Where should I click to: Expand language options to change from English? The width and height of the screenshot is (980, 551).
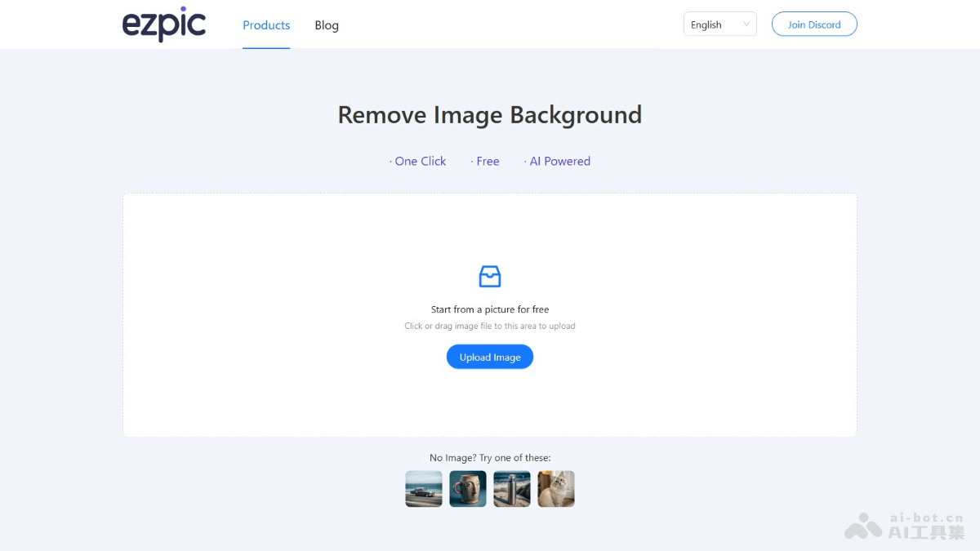(719, 24)
